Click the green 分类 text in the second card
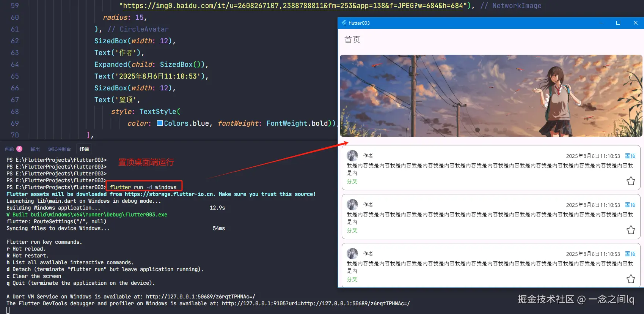 click(x=352, y=230)
